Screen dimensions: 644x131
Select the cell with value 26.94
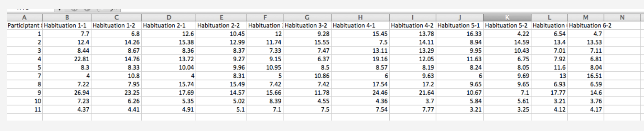click(x=67, y=93)
